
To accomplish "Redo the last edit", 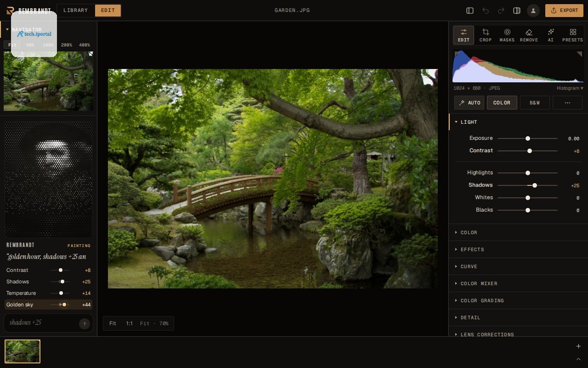I will pos(501,11).
